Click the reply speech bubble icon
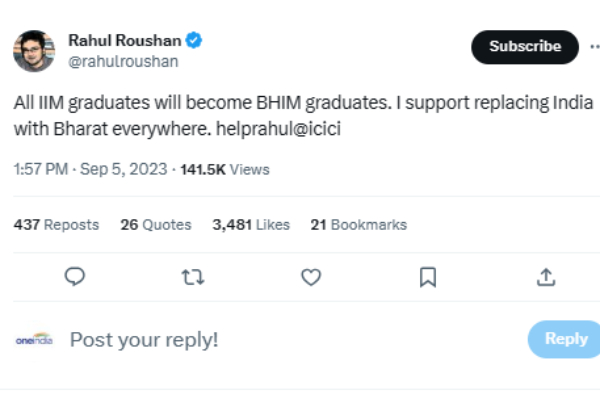600x400 pixels. click(74, 278)
